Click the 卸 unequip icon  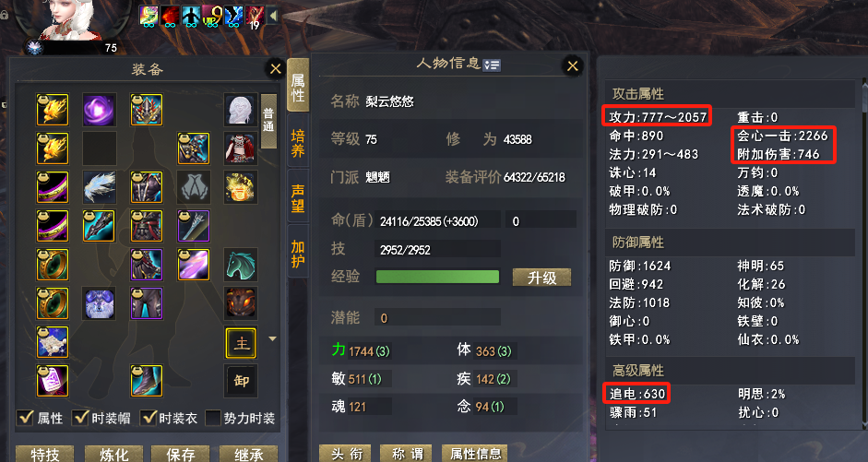(x=242, y=381)
